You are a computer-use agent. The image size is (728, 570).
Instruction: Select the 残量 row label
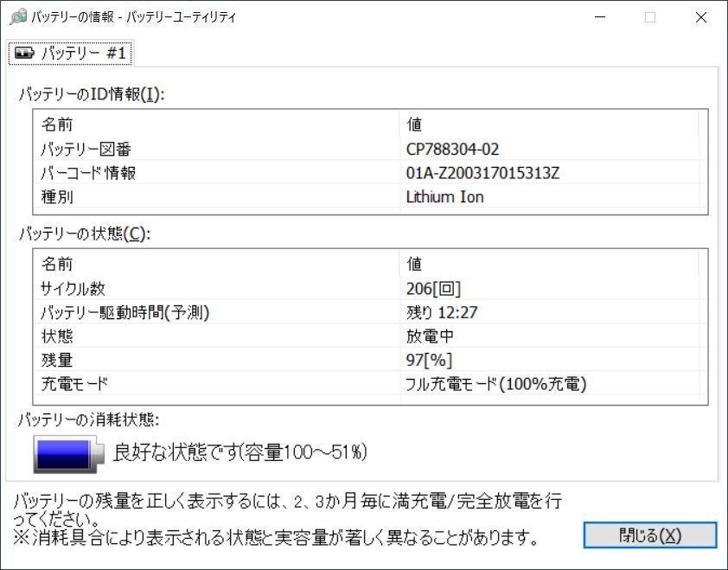click(x=57, y=360)
